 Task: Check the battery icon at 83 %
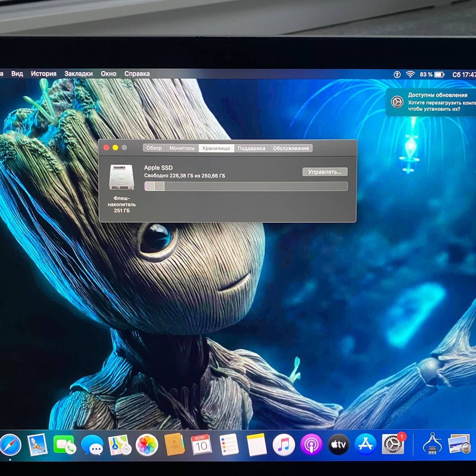(x=440, y=74)
